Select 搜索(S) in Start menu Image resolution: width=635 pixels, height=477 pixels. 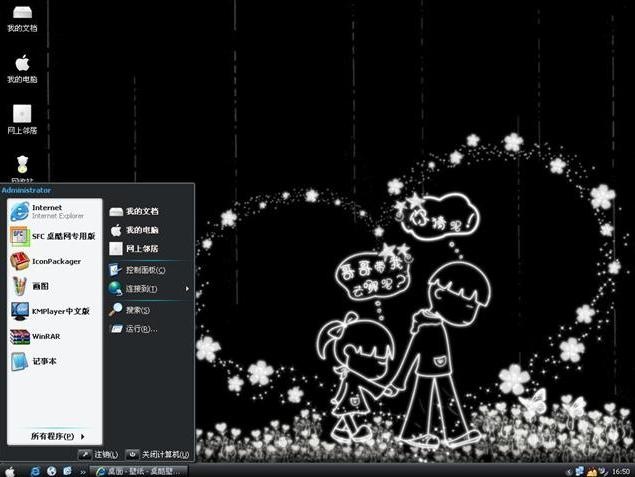click(140, 309)
